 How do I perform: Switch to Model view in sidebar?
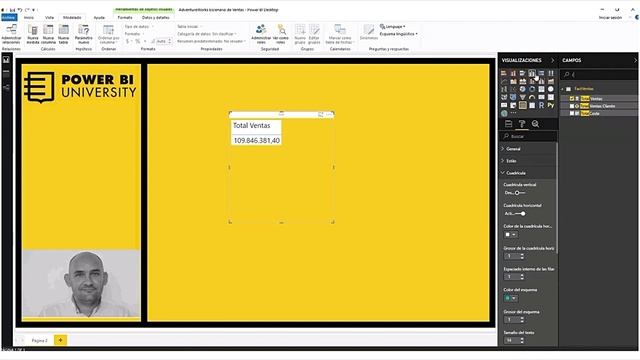tap(7, 87)
